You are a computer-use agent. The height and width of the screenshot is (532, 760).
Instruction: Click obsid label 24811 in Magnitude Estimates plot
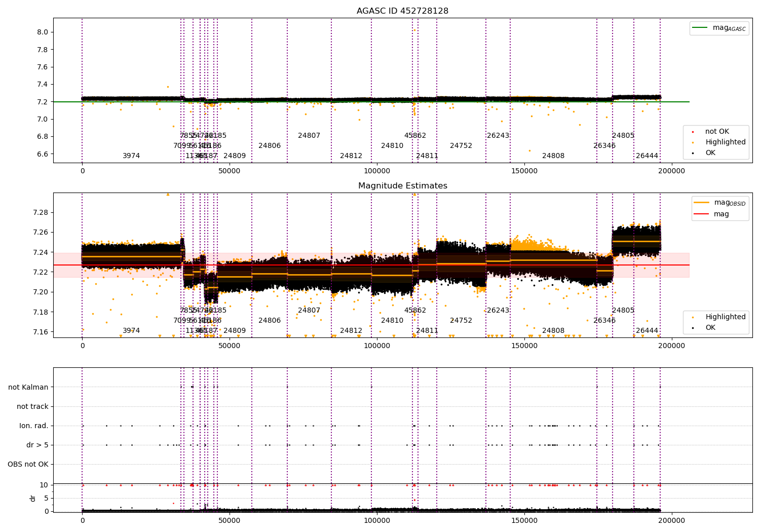pos(427,331)
